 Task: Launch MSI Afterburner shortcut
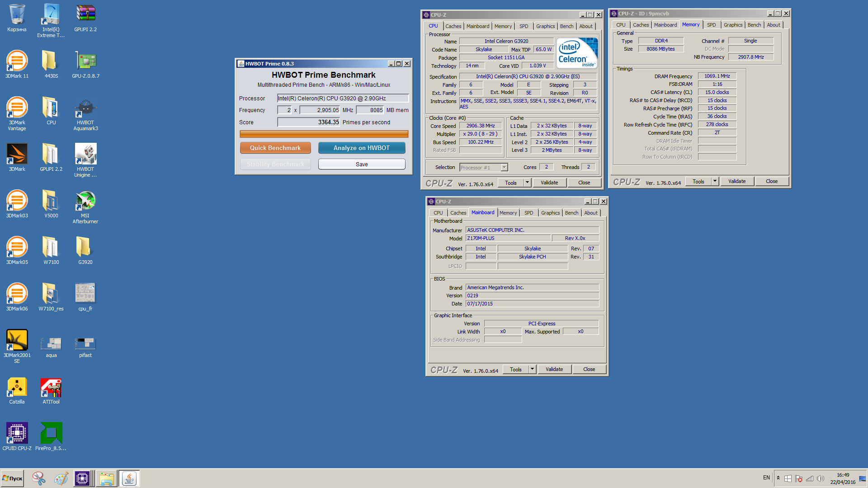point(85,207)
